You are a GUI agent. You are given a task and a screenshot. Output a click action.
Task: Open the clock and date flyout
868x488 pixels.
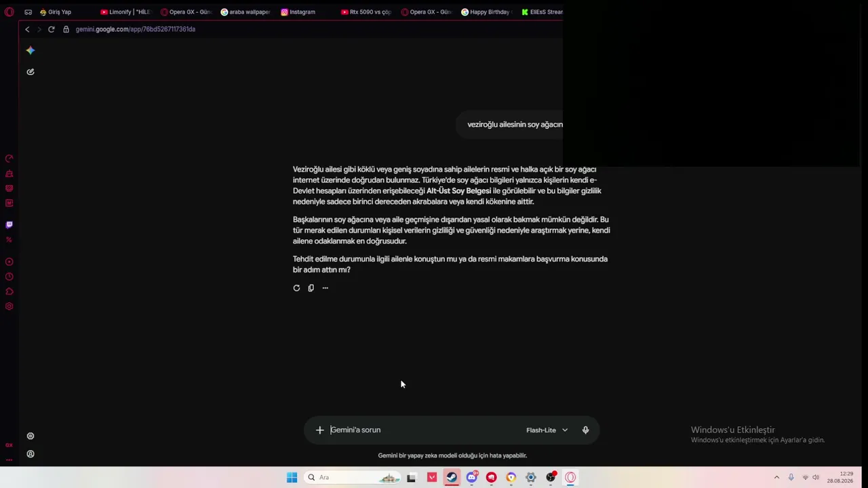840,477
